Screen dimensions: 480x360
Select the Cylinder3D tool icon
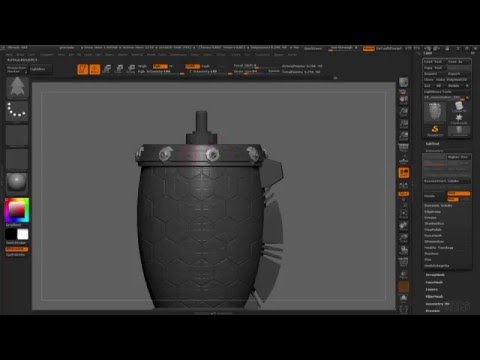pyautogui.click(x=459, y=106)
